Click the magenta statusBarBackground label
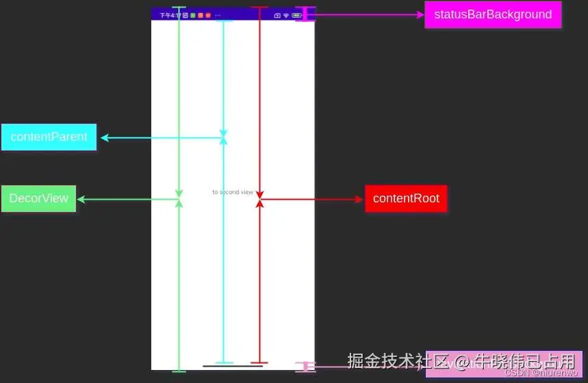Screen dimensions: 588x383 pyautogui.click(x=493, y=14)
